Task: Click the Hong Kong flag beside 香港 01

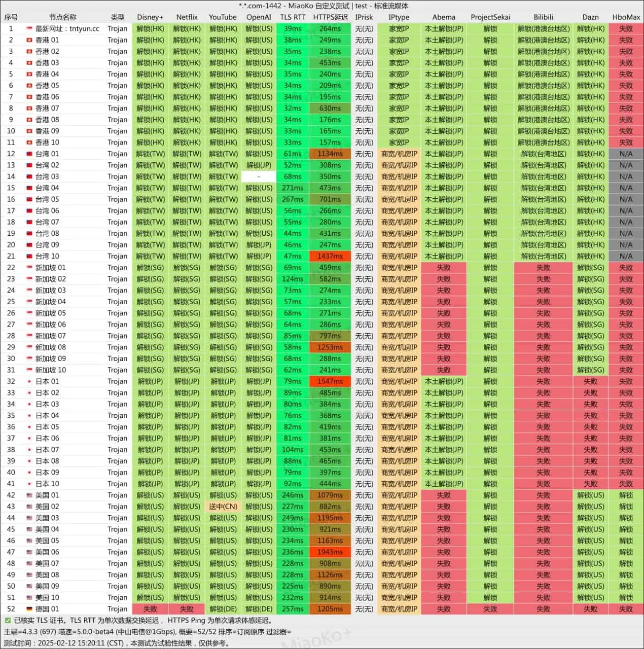Action: (29, 40)
